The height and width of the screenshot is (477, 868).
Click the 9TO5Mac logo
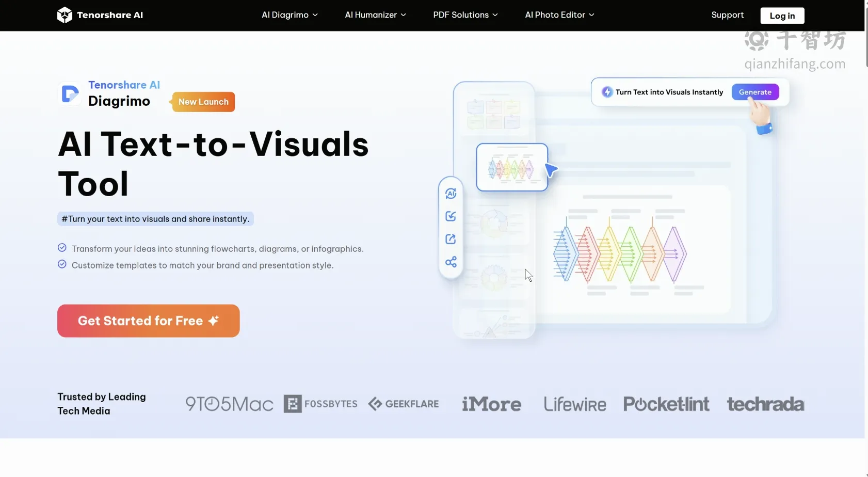click(229, 404)
